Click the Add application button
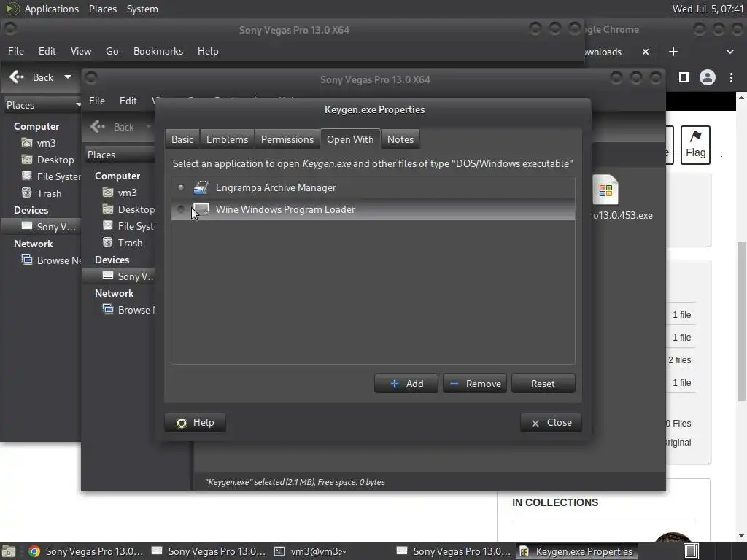The height and width of the screenshot is (560, 747). pos(406,384)
